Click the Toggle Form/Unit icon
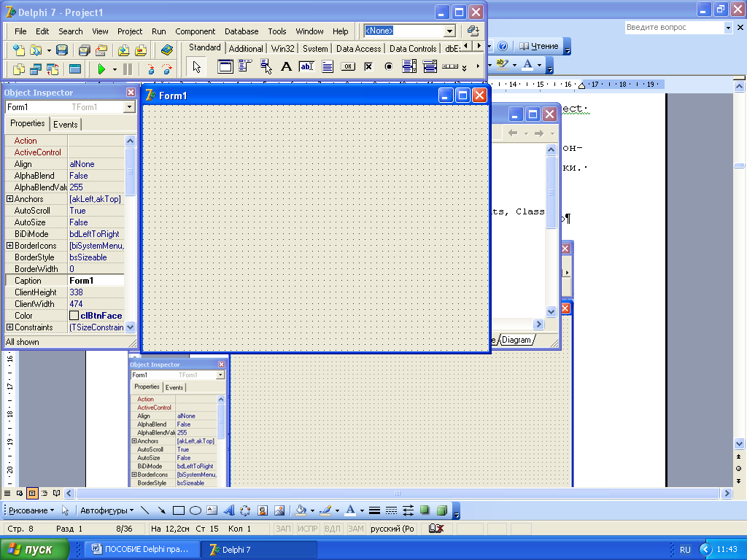This screenshot has width=747, height=560. 53,69
